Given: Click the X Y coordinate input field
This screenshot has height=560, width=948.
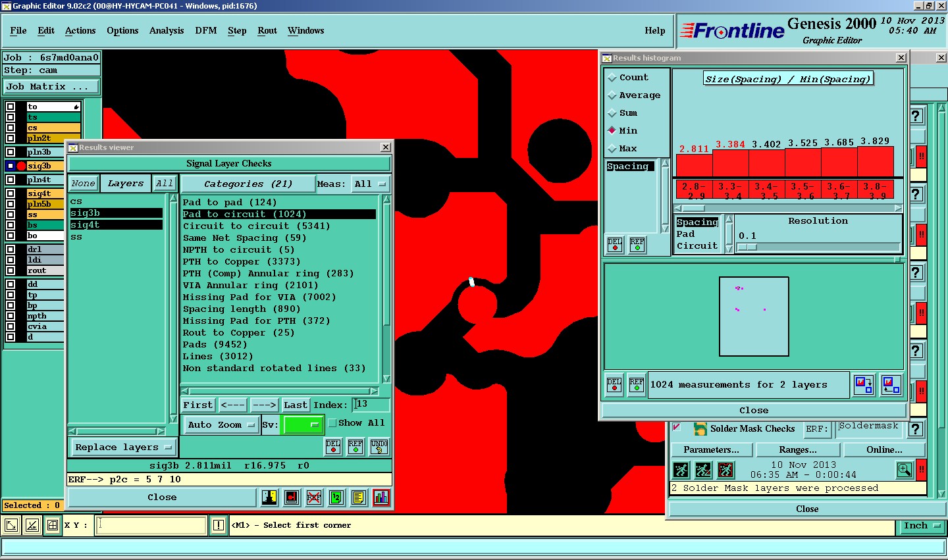Looking at the screenshot, I should click(151, 525).
